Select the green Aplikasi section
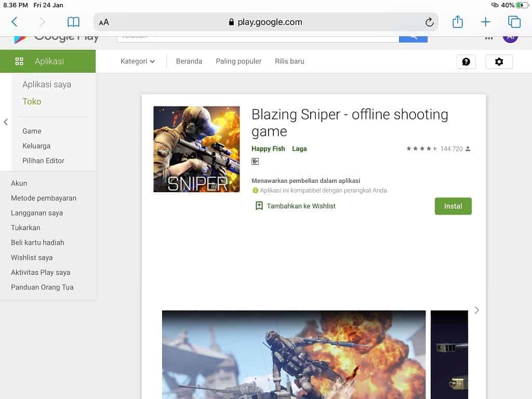 (x=48, y=61)
